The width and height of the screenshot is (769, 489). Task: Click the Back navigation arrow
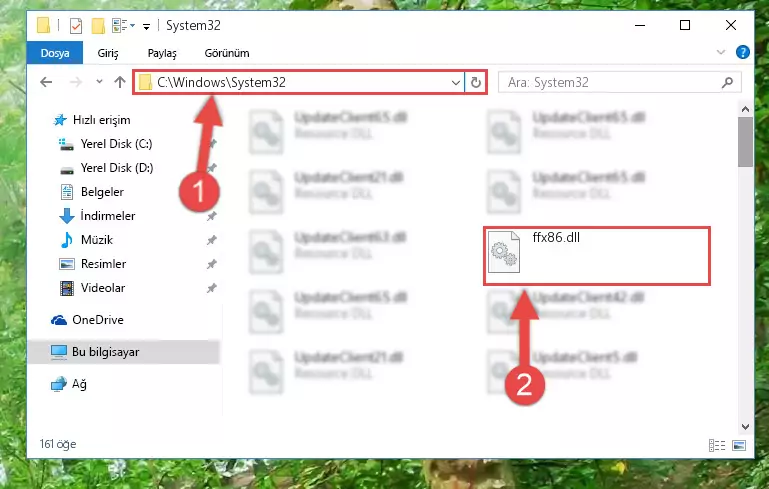click(x=46, y=82)
